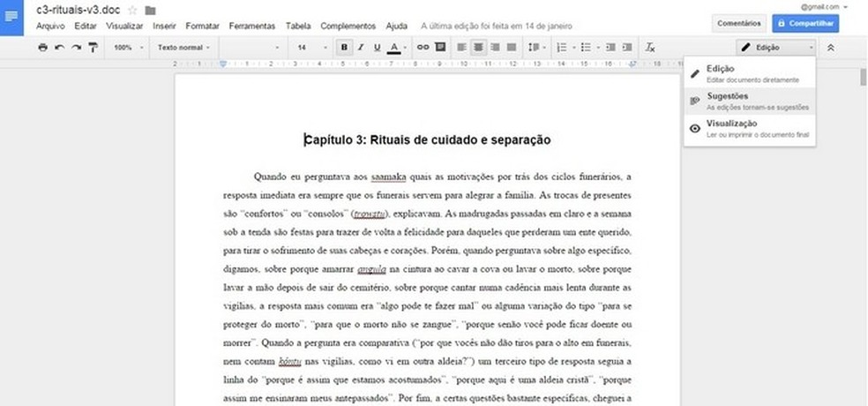This screenshot has height=406, width=868.
Task: Open the Visualizar menu
Action: (x=124, y=26)
